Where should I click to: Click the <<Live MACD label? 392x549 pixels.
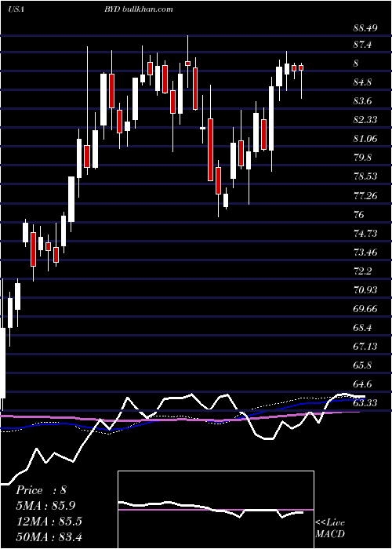[330, 529]
